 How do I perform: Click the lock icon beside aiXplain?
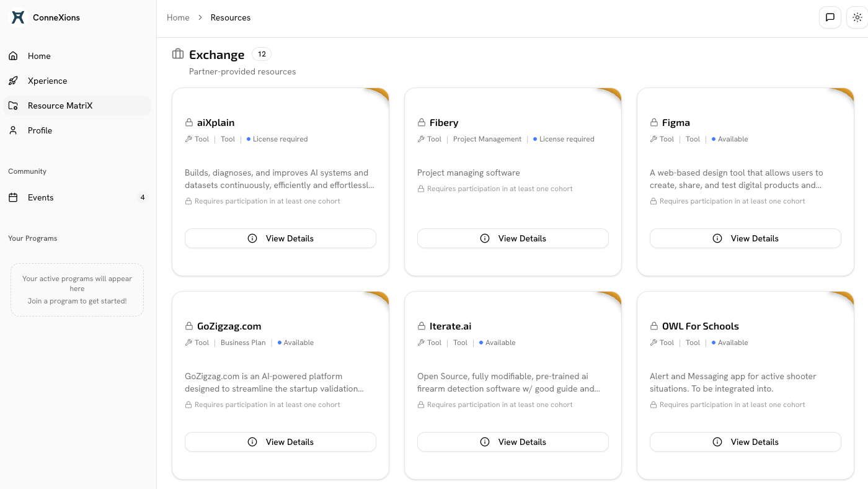tap(189, 123)
